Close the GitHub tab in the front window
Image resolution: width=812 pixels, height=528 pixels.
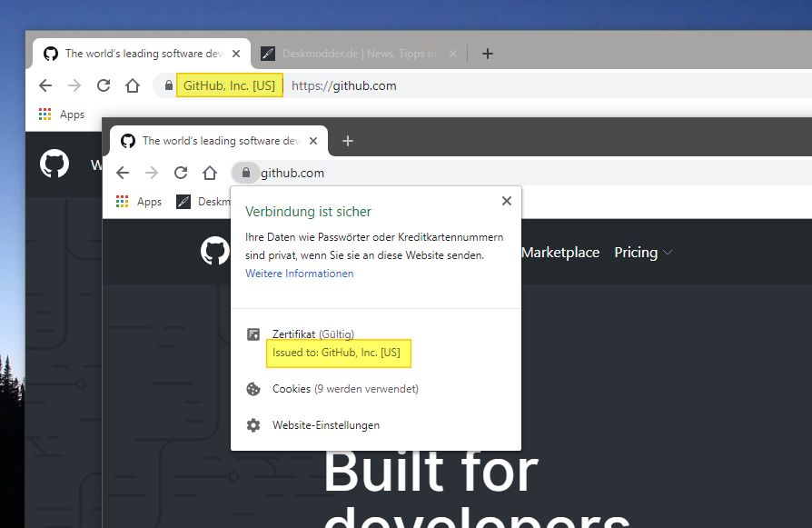pos(313,141)
